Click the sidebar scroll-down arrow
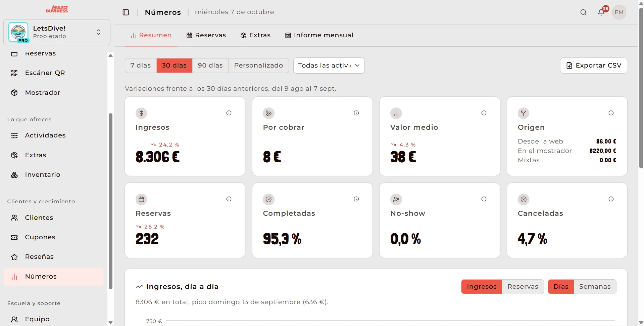The height and width of the screenshot is (326, 644). (110, 323)
